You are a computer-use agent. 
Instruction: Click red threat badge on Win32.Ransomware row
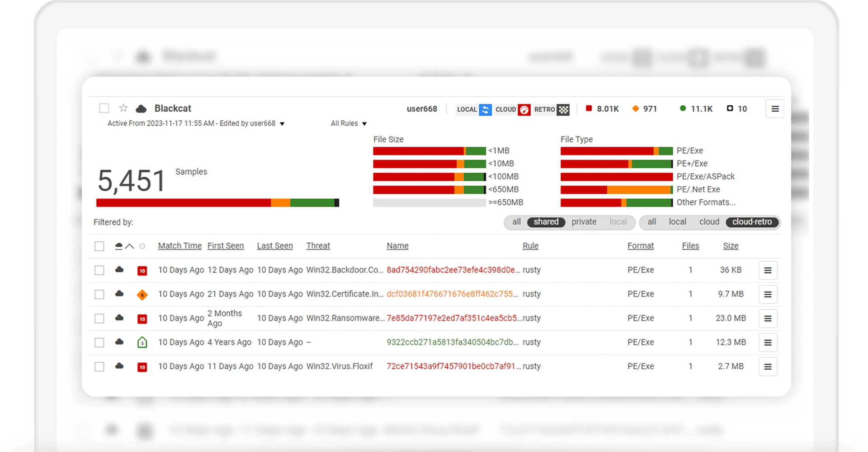[142, 319]
